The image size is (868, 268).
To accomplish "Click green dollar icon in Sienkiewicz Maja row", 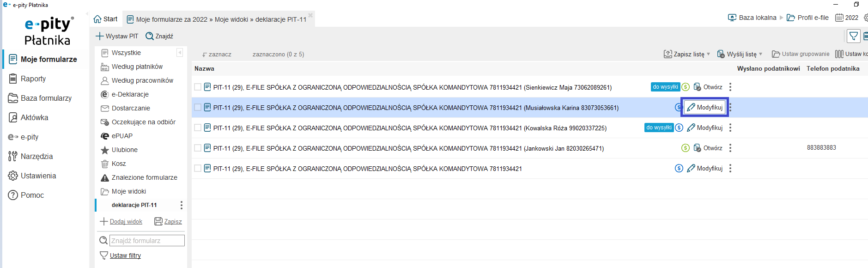I will tap(686, 87).
